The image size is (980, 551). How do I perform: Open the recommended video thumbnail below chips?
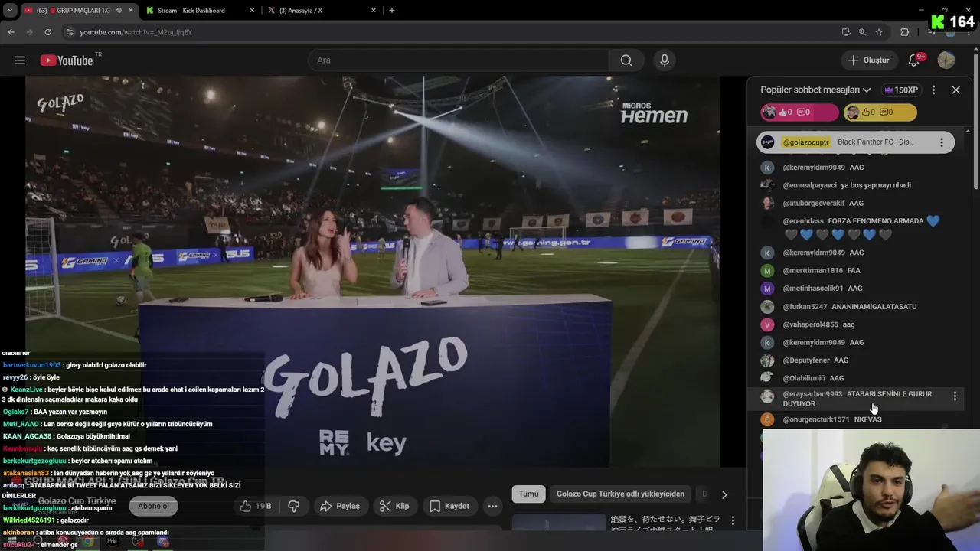557,523
